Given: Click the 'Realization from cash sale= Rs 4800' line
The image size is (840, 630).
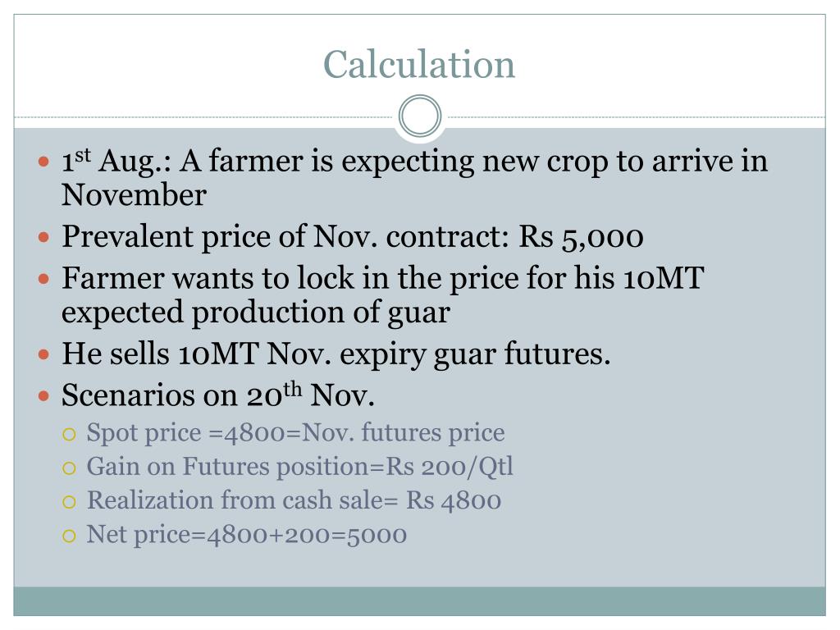Looking at the screenshot, I should tap(294, 500).
